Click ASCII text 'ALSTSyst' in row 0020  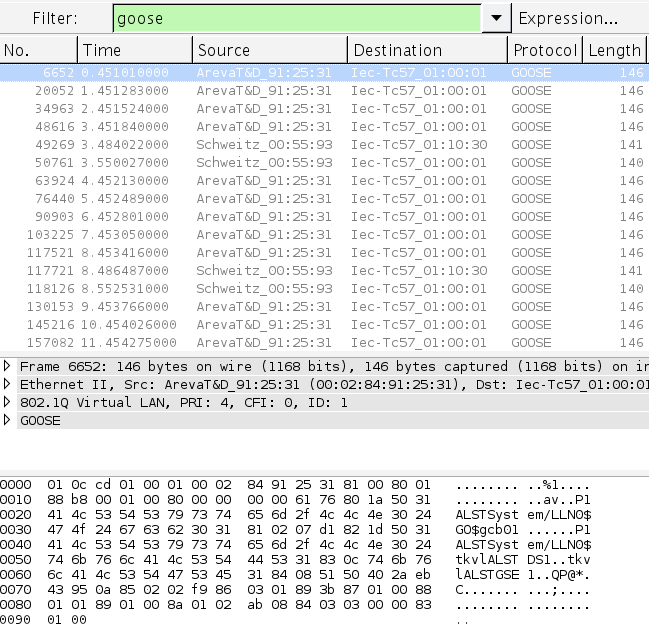(487, 515)
